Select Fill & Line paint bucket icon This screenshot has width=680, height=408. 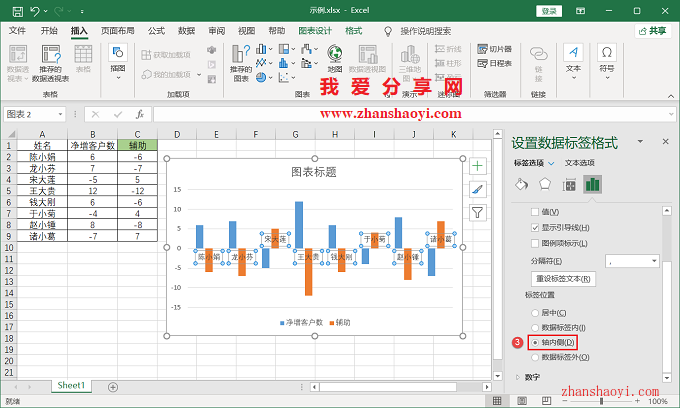[x=521, y=185]
